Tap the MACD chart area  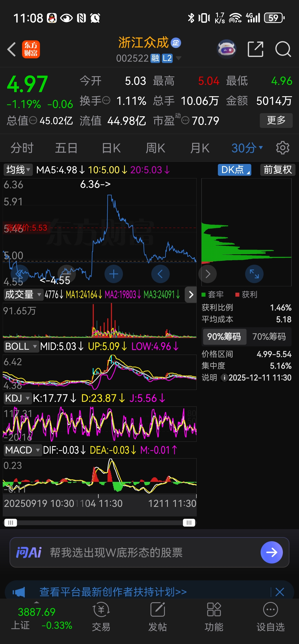pos(100,476)
